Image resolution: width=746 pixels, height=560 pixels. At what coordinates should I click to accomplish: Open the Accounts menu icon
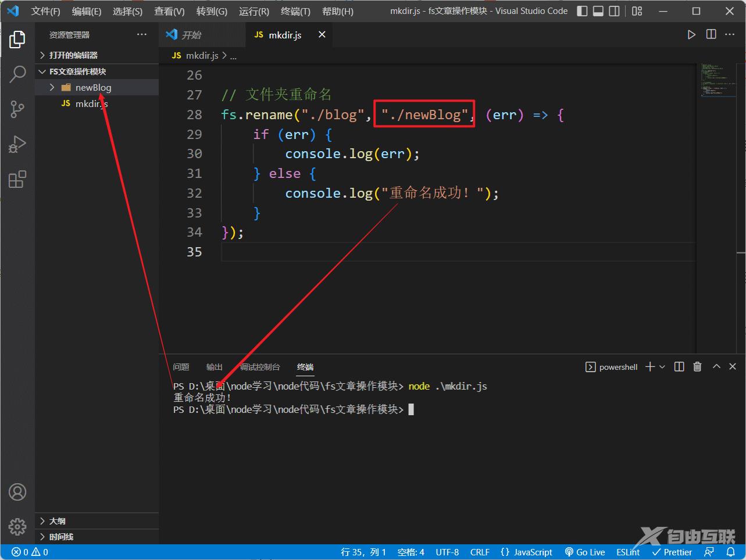pyautogui.click(x=17, y=492)
